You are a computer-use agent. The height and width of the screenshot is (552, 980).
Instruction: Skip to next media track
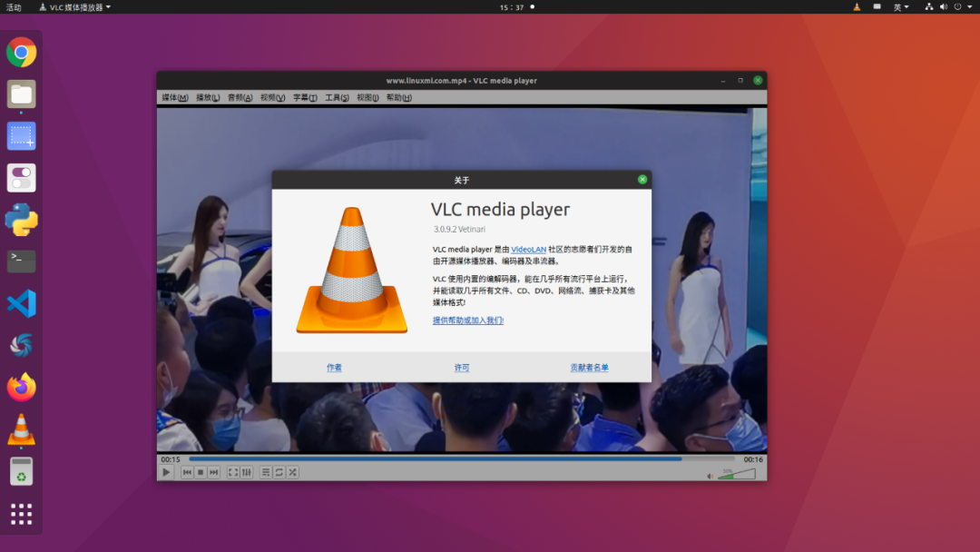(x=214, y=473)
